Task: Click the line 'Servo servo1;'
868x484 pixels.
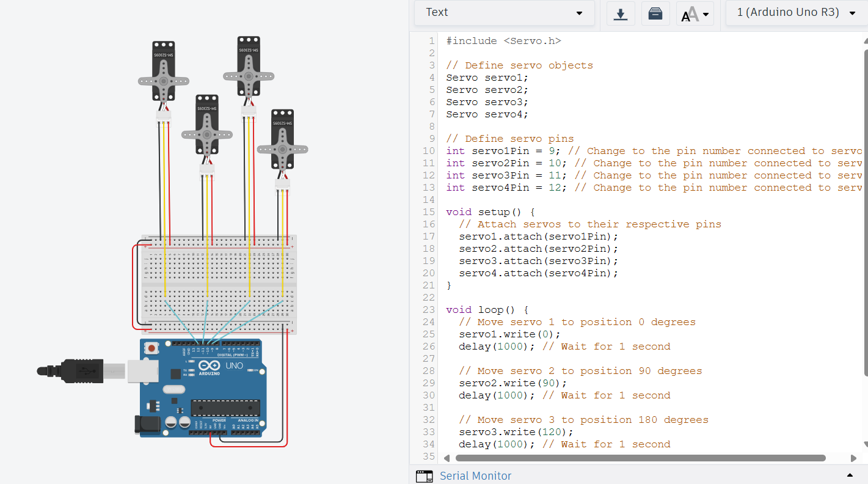Action: (487, 78)
